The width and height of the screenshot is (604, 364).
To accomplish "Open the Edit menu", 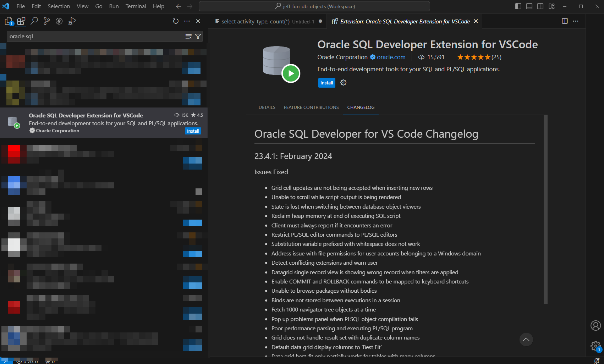I will coord(36,6).
